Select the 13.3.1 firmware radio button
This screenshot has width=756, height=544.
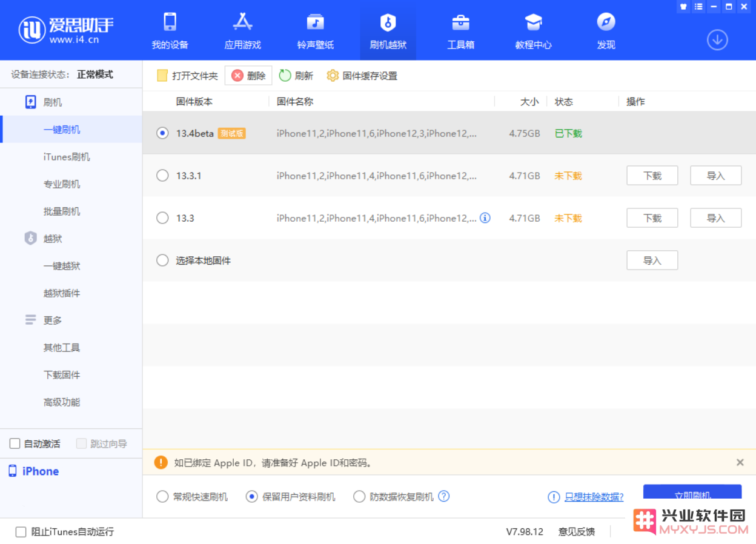pyautogui.click(x=162, y=176)
